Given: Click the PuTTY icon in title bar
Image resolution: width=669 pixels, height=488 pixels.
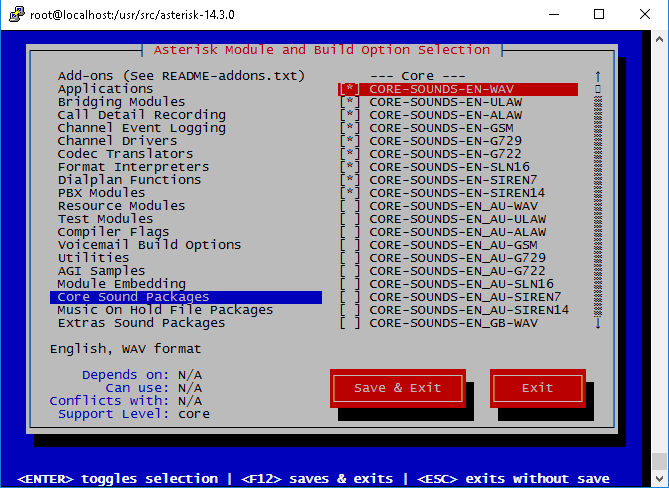Looking at the screenshot, I should [13, 14].
